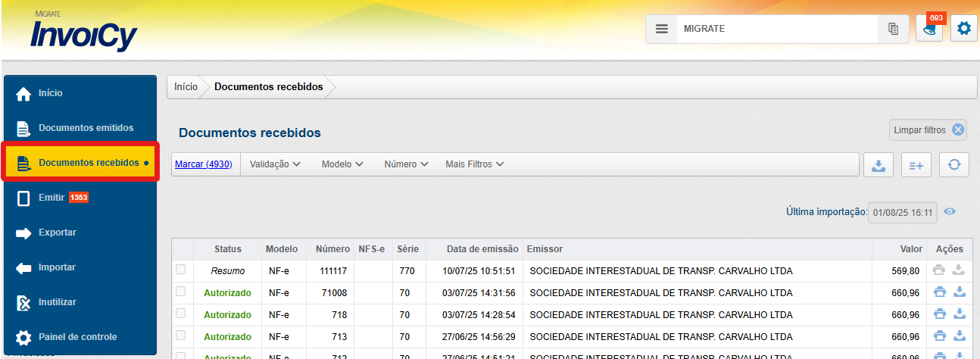This screenshot has width=980, height=359.
Task: Check the box for Resumo row 111117
Action: 180,270
